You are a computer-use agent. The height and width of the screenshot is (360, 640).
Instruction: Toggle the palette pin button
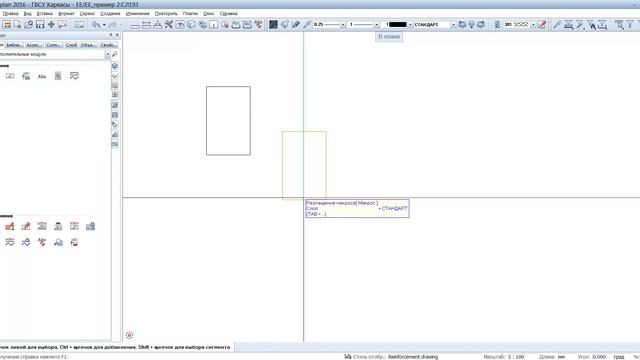(111, 36)
